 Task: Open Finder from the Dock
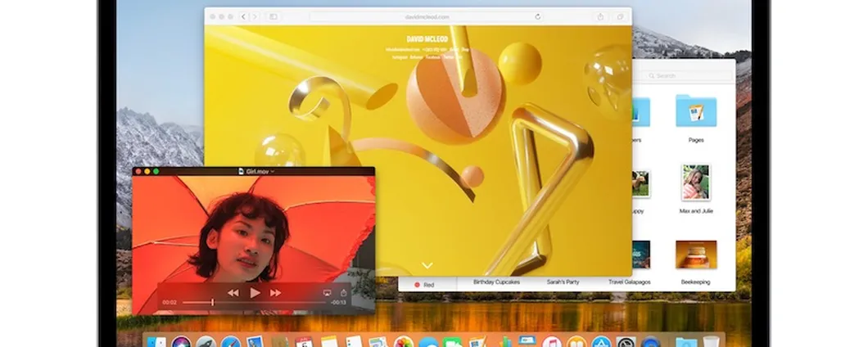tap(156, 342)
